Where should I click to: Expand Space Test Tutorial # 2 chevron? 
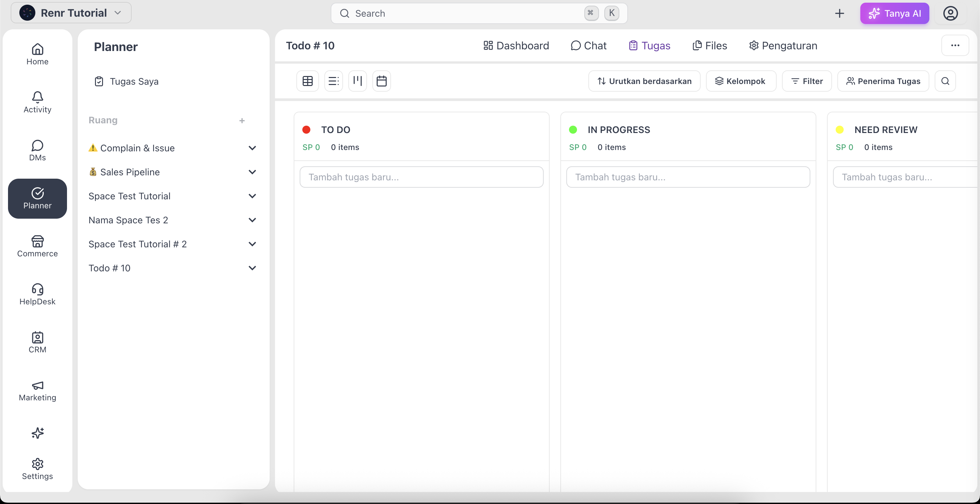pyautogui.click(x=252, y=244)
